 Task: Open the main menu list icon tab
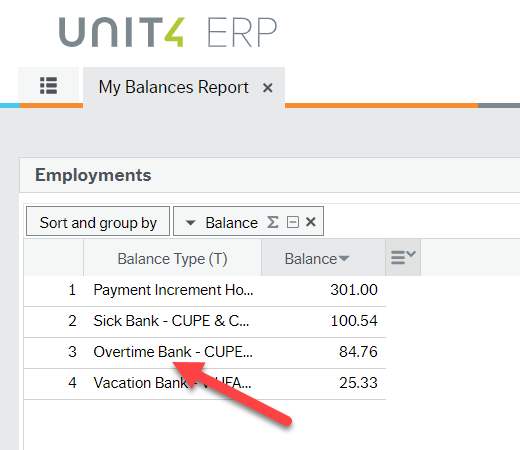point(49,86)
